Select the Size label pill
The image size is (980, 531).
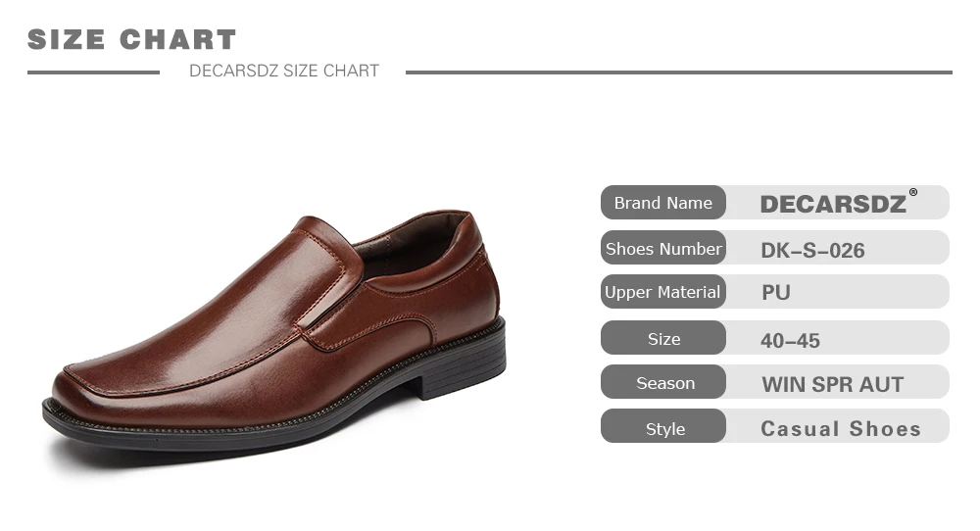663,338
